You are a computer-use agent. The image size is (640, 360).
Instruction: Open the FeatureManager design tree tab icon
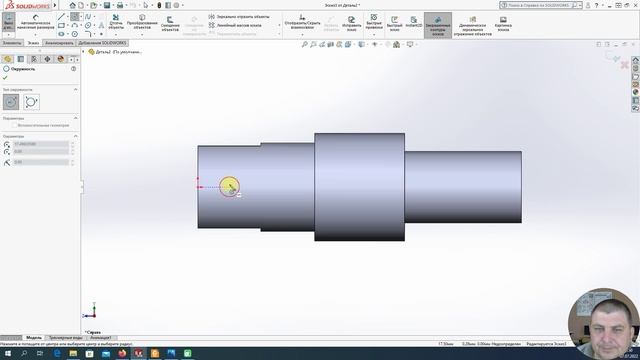(7, 59)
